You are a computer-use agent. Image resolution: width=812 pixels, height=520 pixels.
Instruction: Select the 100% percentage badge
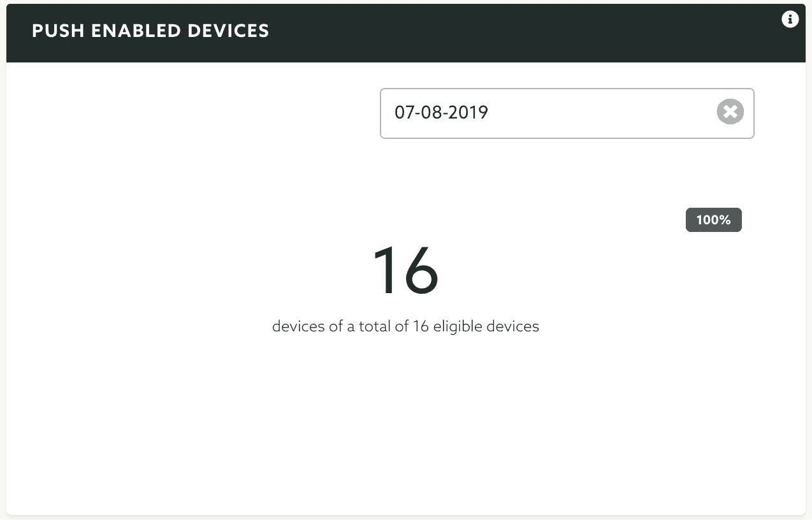click(713, 220)
